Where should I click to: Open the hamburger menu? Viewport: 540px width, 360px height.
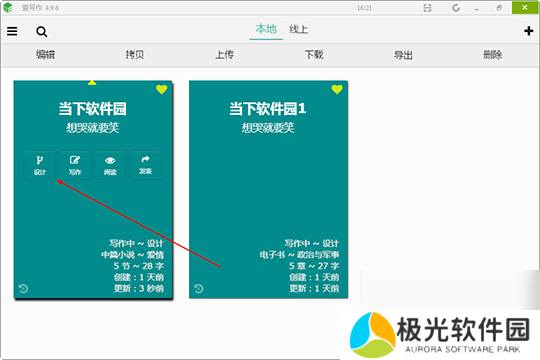(x=12, y=31)
